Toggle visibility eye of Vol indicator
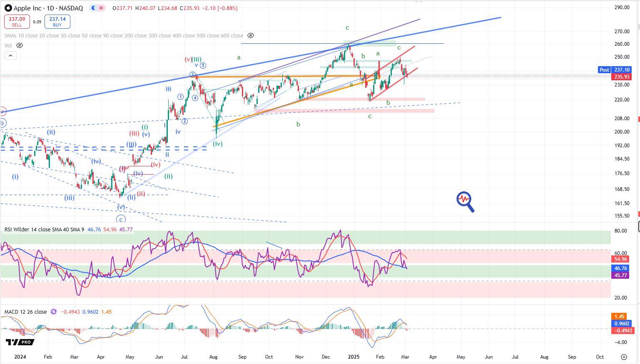Image resolution: width=640 pixels, height=364 pixels. [x=19, y=45]
